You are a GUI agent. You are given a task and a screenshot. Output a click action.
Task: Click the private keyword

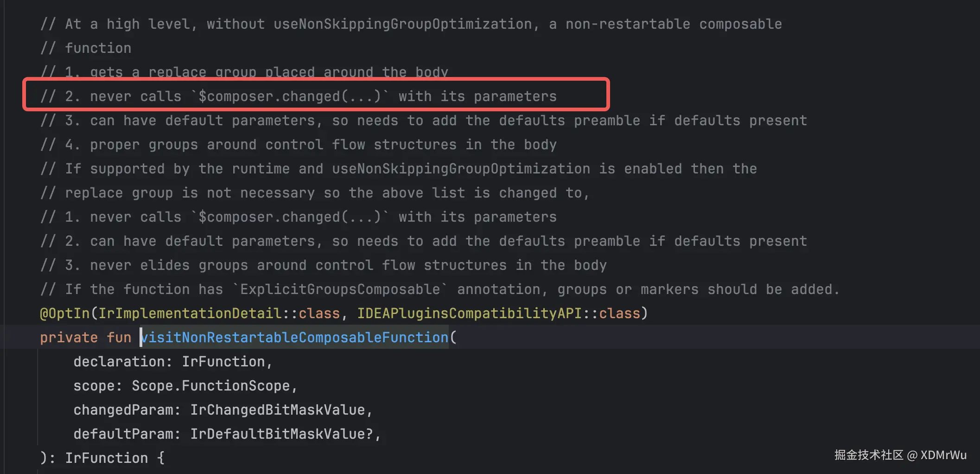tap(69, 337)
